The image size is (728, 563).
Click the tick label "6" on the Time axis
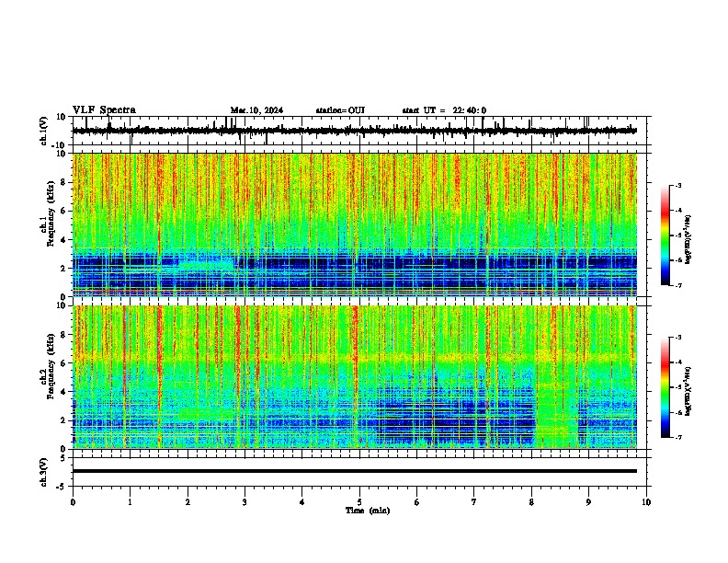point(417,502)
